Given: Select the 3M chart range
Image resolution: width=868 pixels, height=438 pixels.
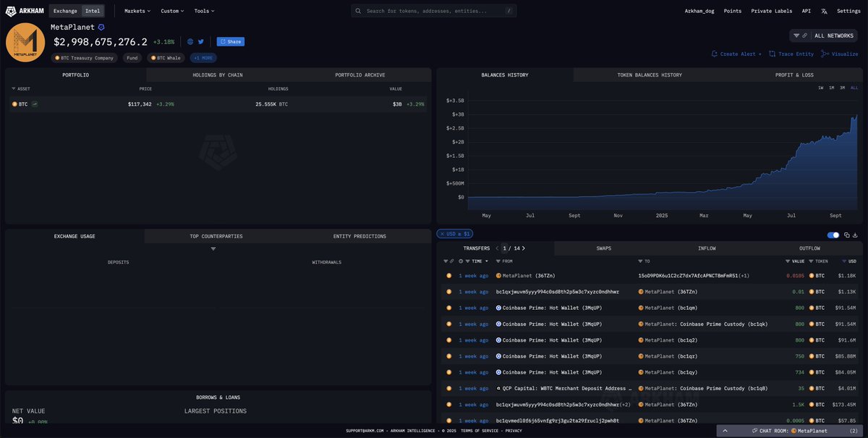Looking at the screenshot, I should pyautogui.click(x=843, y=88).
